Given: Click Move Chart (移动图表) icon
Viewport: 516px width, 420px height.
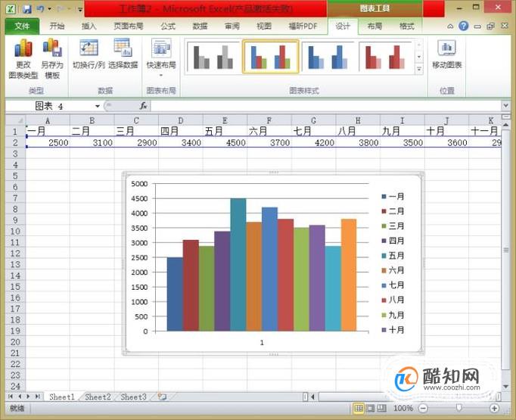Looking at the screenshot, I should [x=446, y=48].
